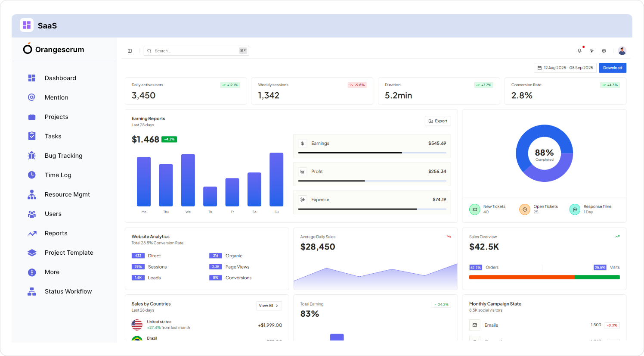
Task: Open settings gear icon in header
Action: [x=604, y=51]
